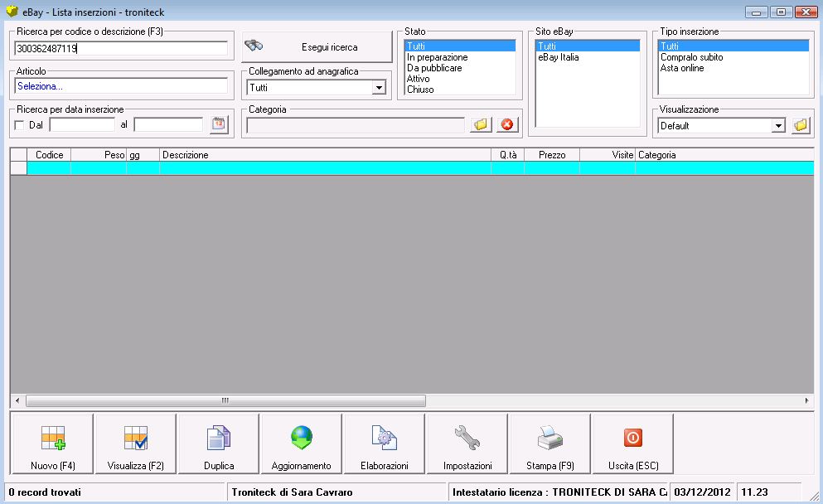Maximize the window with the restore button
Image resolution: width=823 pixels, height=504 pixels.
tap(781, 12)
